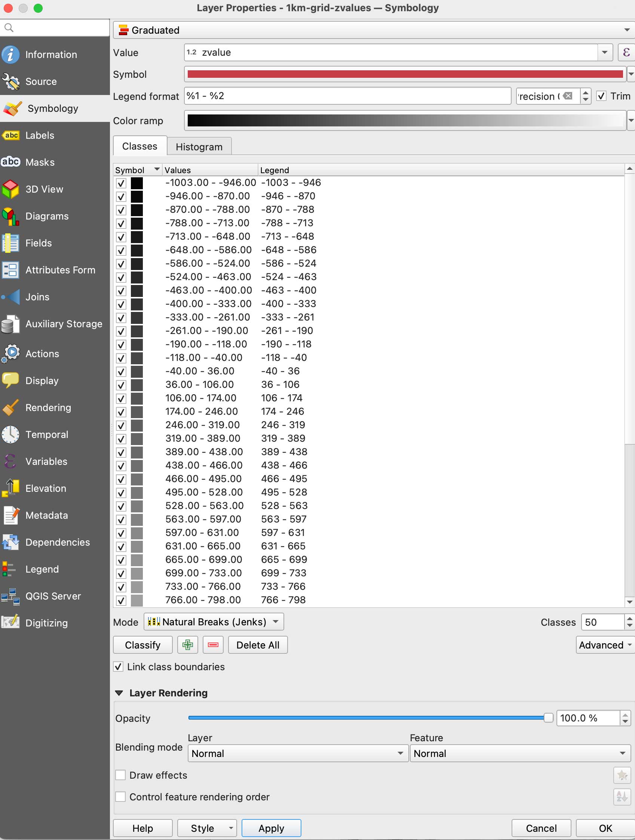Select the 3D View cube icon
635x840 pixels.
click(10, 189)
